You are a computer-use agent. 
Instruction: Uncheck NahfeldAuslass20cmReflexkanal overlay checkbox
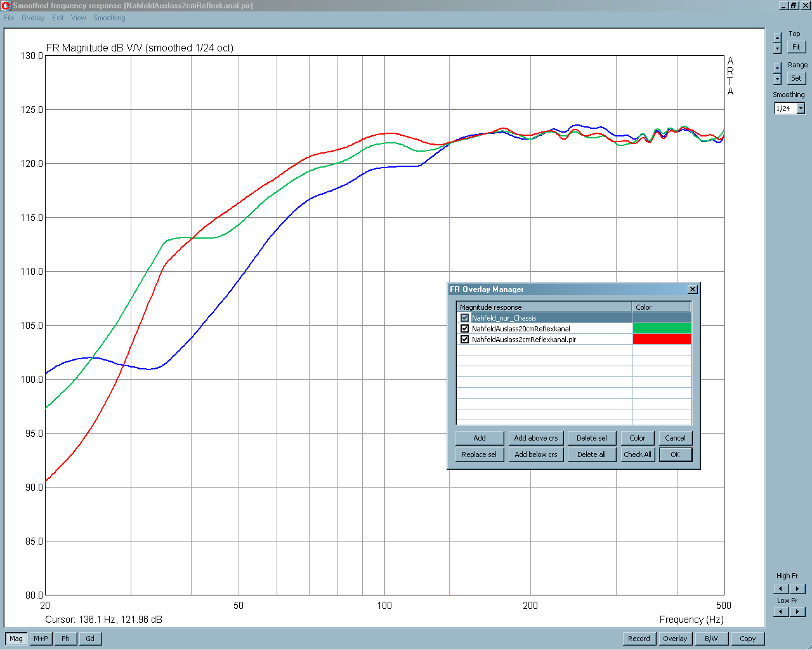click(x=464, y=329)
